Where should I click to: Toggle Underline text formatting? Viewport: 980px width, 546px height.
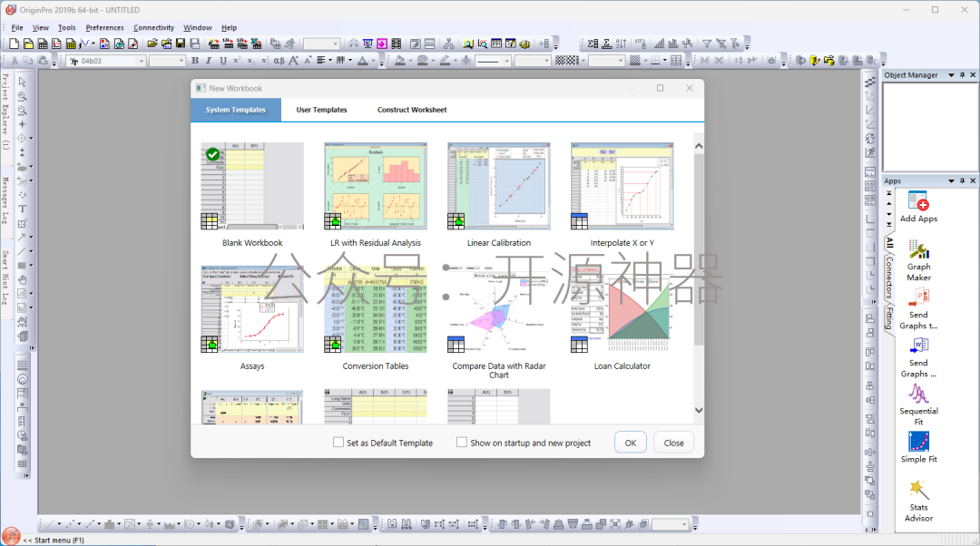click(222, 61)
